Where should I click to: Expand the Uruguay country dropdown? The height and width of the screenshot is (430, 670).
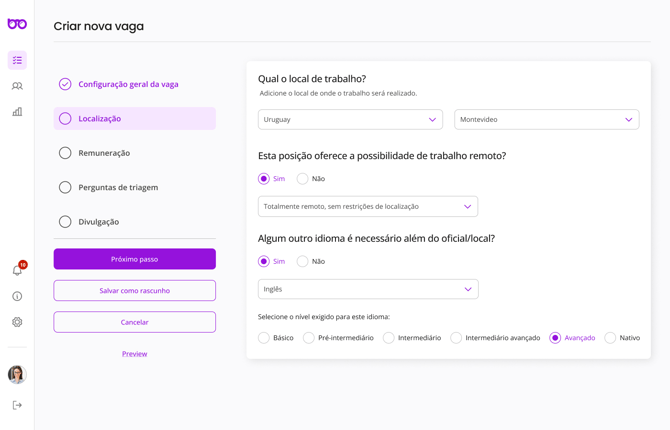click(x=350, y=120)
